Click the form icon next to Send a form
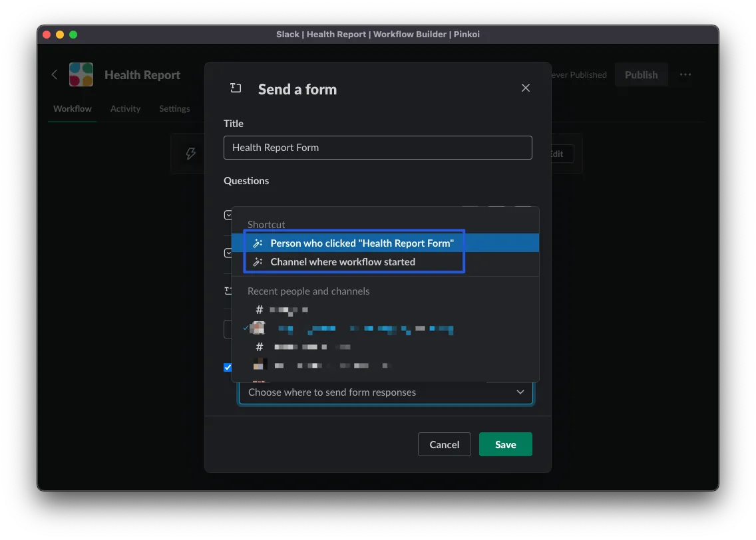 click(236, 88)
